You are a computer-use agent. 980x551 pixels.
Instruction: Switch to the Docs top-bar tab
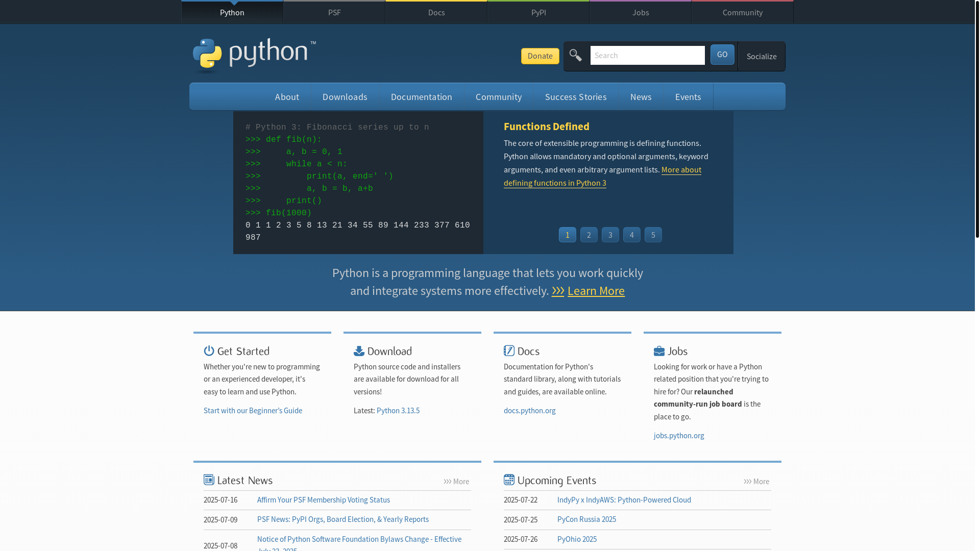point(436,12)
